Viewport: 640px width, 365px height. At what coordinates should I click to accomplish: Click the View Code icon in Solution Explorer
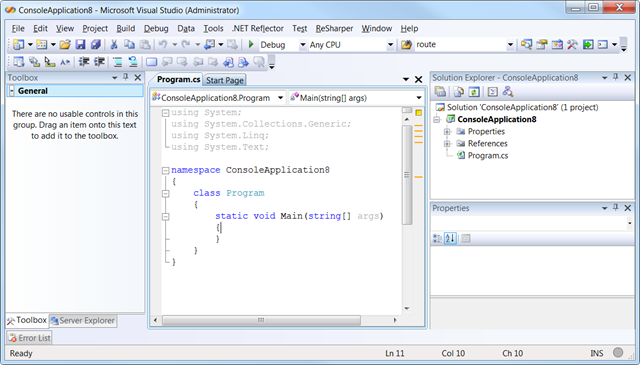[x=493, y=92]
